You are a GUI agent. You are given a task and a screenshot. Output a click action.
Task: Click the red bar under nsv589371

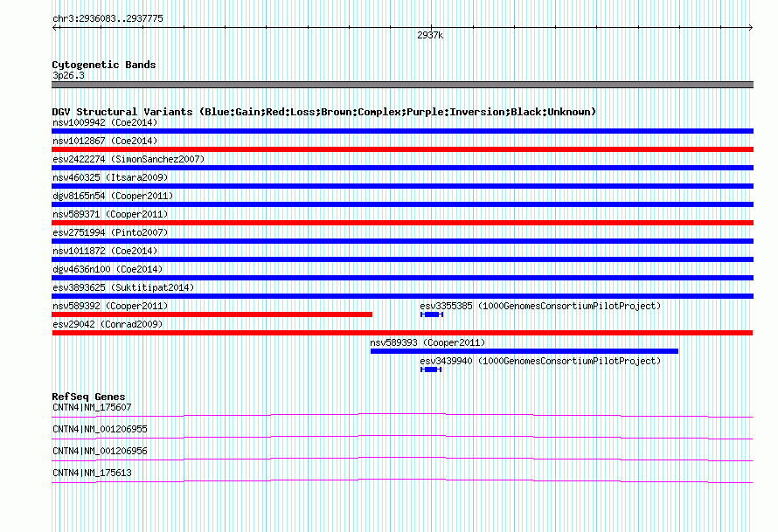pyautogui.click(x=402, y=223)
